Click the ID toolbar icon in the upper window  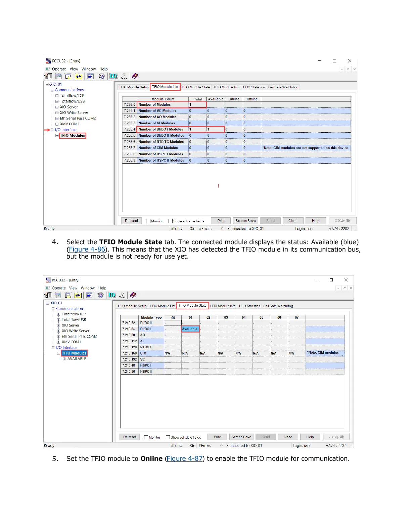coord(113,77)
